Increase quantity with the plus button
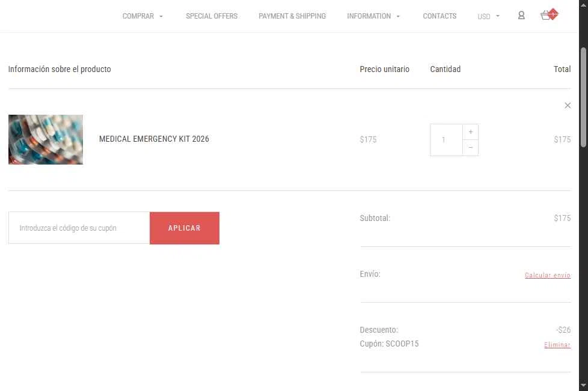This screenshot has height=391, width=588. point(471,132)
